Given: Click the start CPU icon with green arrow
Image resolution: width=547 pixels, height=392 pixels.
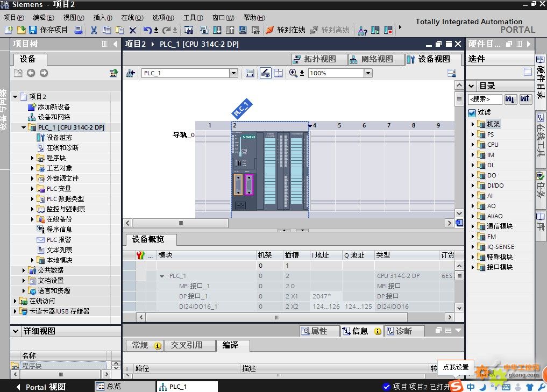Looking at the screenshot, I should pyautogui.click(x=375, y=30).
